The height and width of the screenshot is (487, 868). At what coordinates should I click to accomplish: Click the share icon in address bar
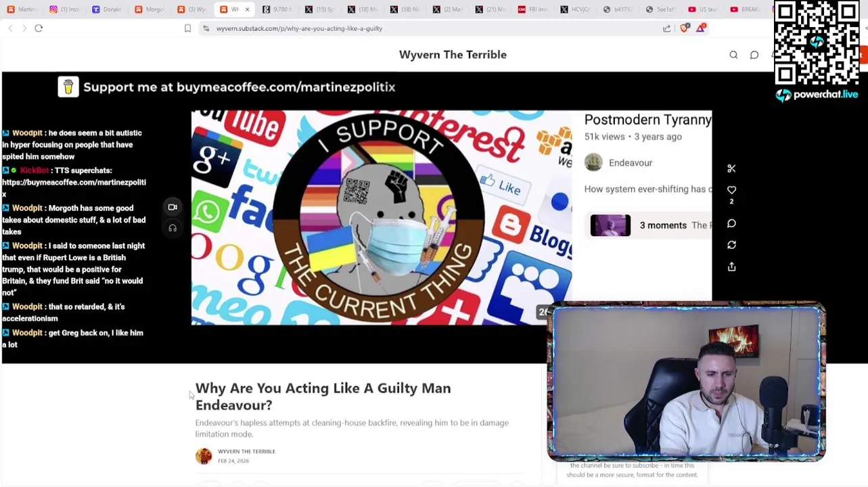(x=667, y=28)
